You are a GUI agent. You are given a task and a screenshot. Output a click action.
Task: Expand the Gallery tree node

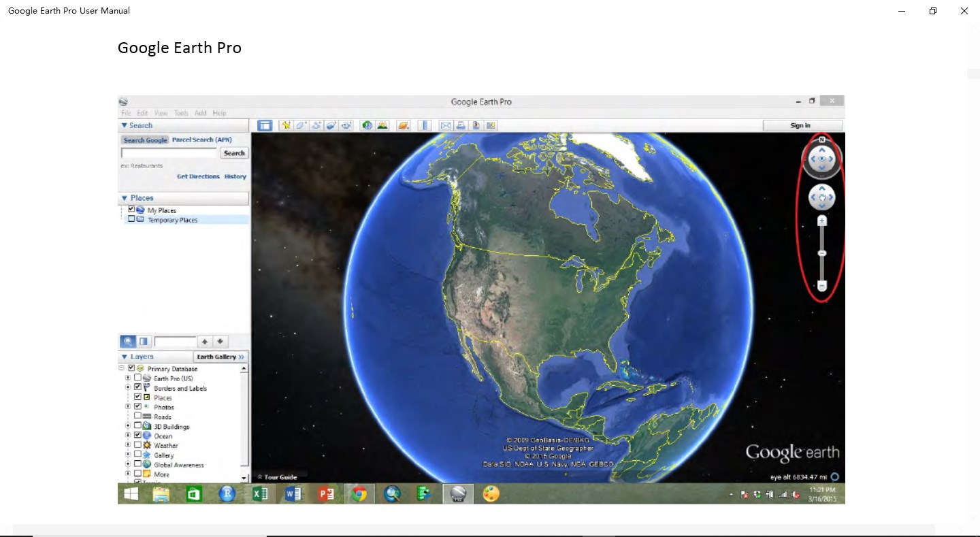[x=128, y=455]
